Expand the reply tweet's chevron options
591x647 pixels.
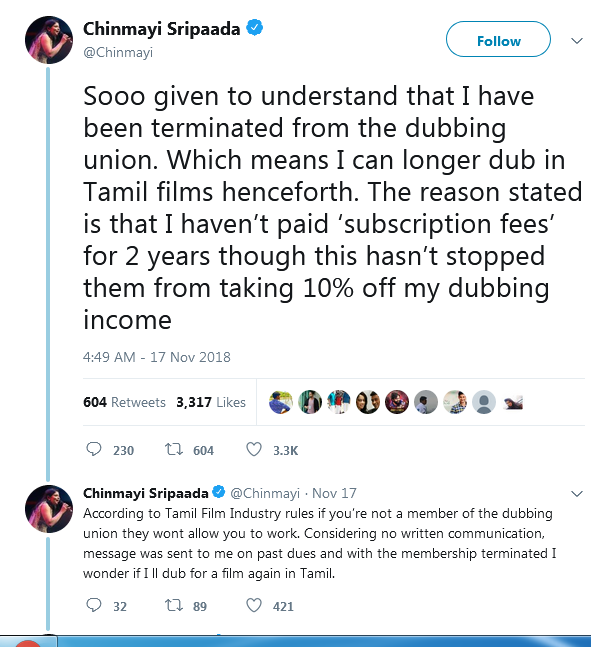(x=577, y=494)
